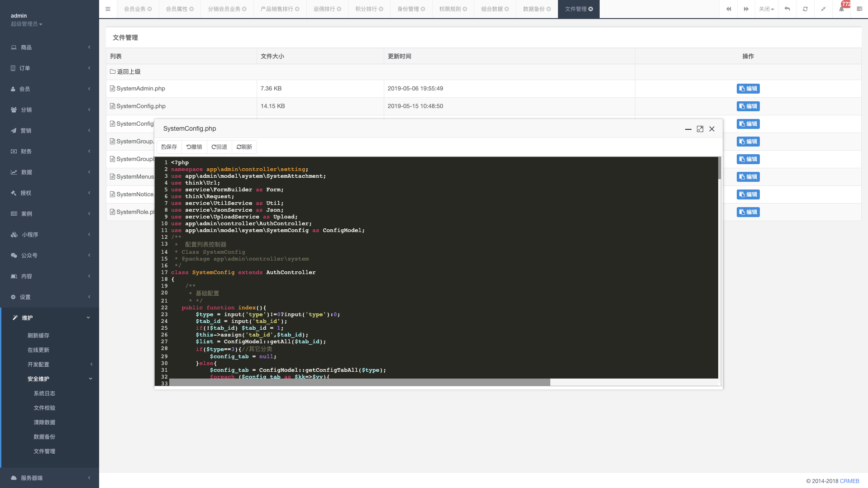
Task: Click the editor horizontal scrollbar
Action: pyautogui.click(x=359, y=383)
